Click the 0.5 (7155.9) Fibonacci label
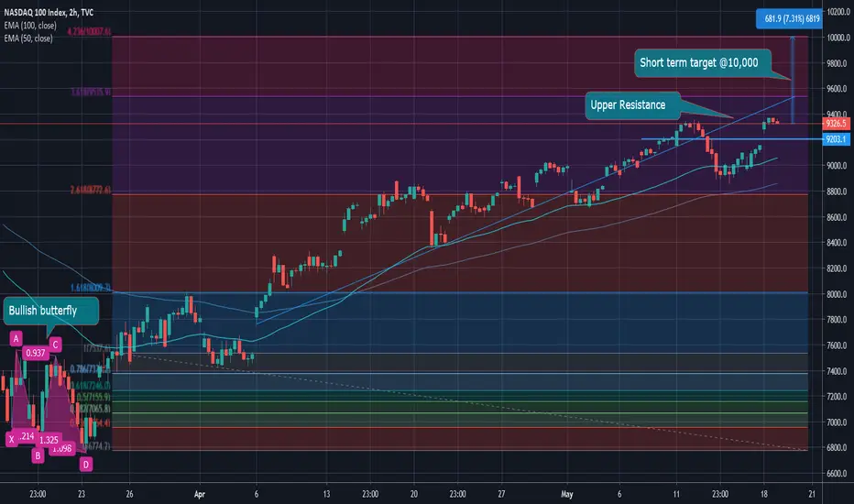This screenshot has height=504, width=854. coord(93,397)
